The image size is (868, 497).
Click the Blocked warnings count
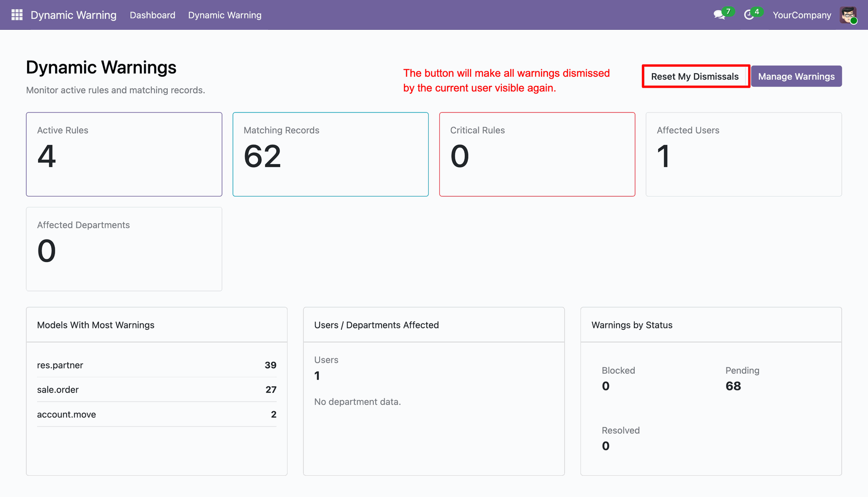click(606, 386)
